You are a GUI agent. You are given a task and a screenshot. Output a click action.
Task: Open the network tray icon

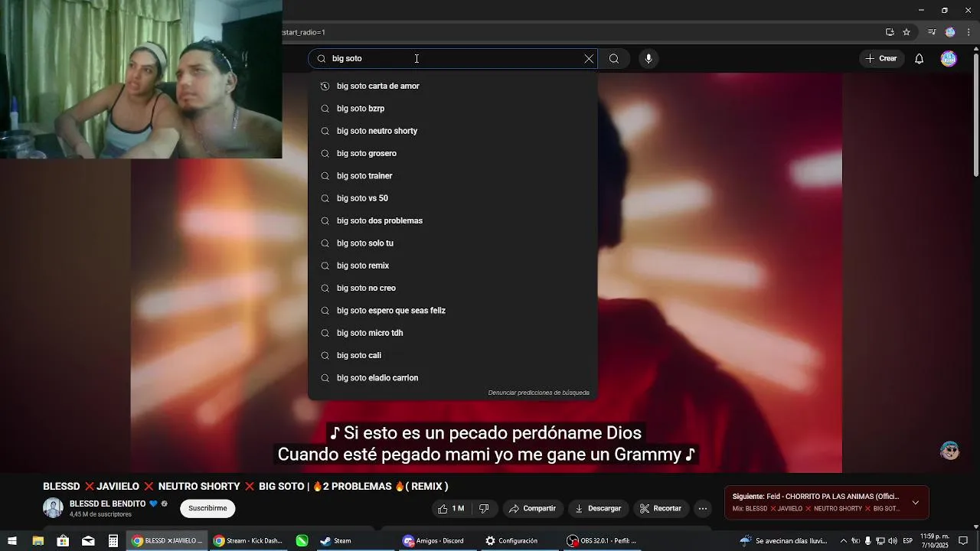(880, 540)
